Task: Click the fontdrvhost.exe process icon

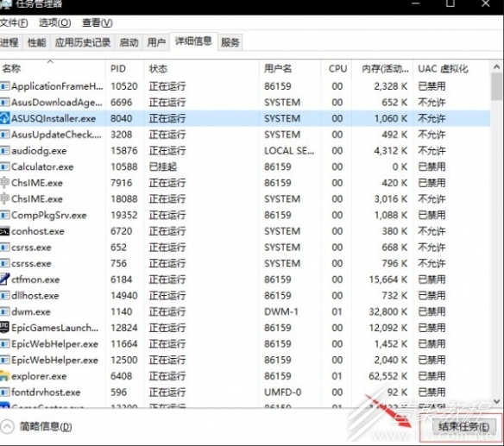Action: pyautogui.click(x=4, y=393)
